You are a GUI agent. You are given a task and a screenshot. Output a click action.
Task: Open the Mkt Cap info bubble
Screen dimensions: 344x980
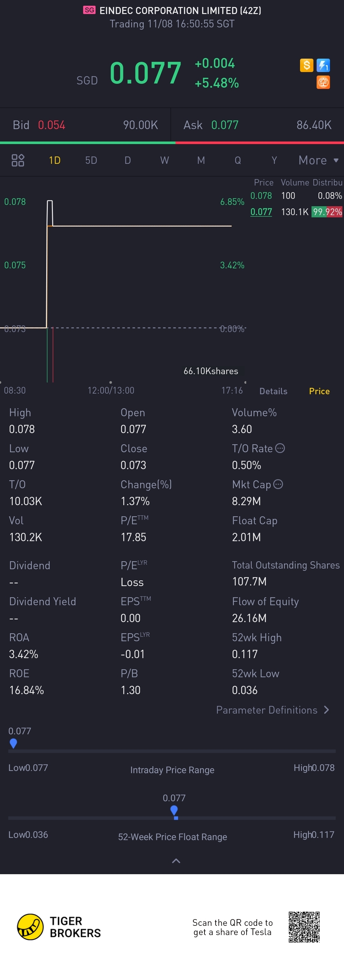[278, 484]
